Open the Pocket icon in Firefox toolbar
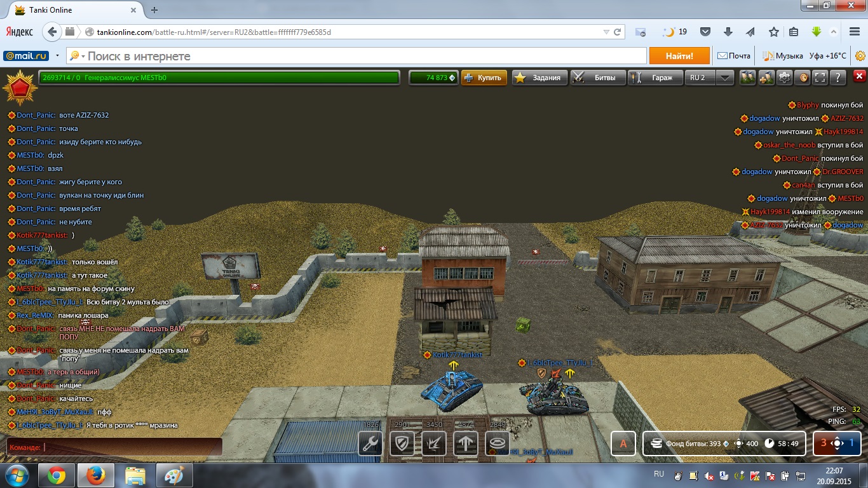 point(705,32)
